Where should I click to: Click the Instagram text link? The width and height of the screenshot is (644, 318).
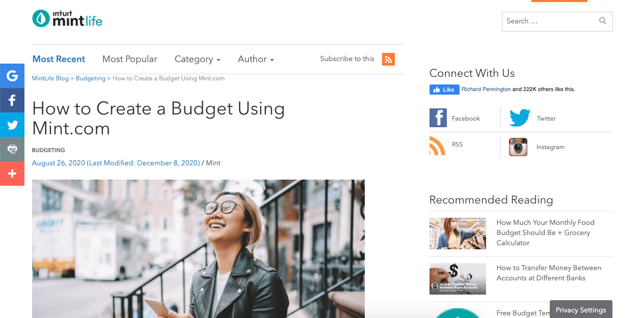pyautogui.click(x=551, y=147)
